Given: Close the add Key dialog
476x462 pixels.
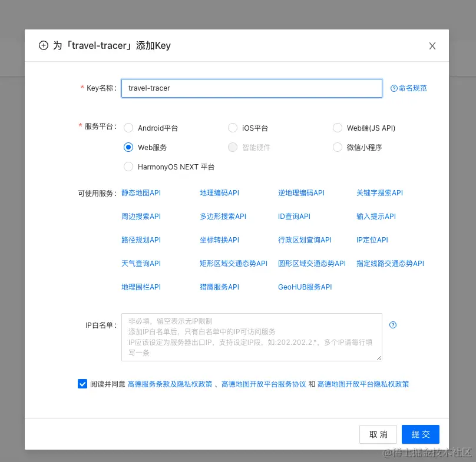Looking at the screenshot, I should pyautogui.click(x=432, y=46).
